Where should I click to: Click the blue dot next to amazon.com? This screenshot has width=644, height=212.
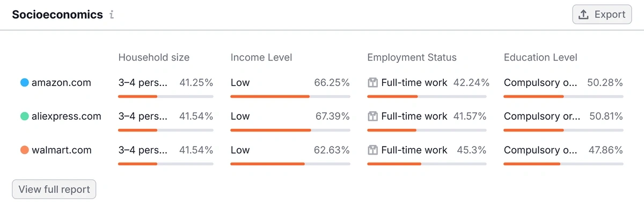pos(24,83)
